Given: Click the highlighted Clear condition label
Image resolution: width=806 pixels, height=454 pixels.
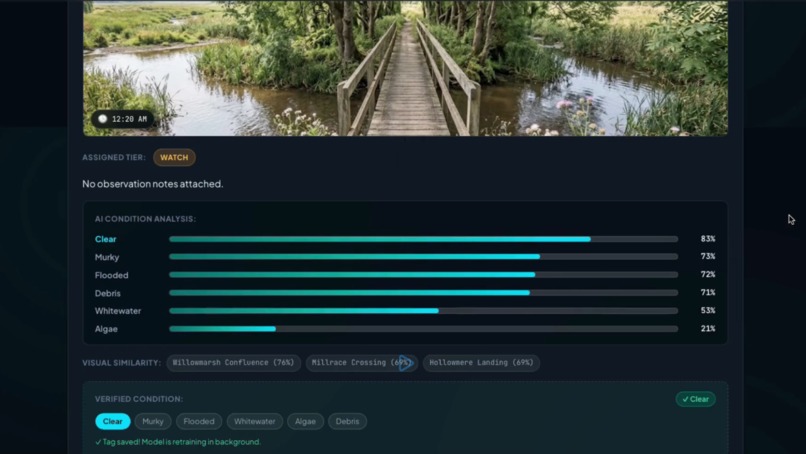Looking at the screenshot, I should click(x=105, y=239).
